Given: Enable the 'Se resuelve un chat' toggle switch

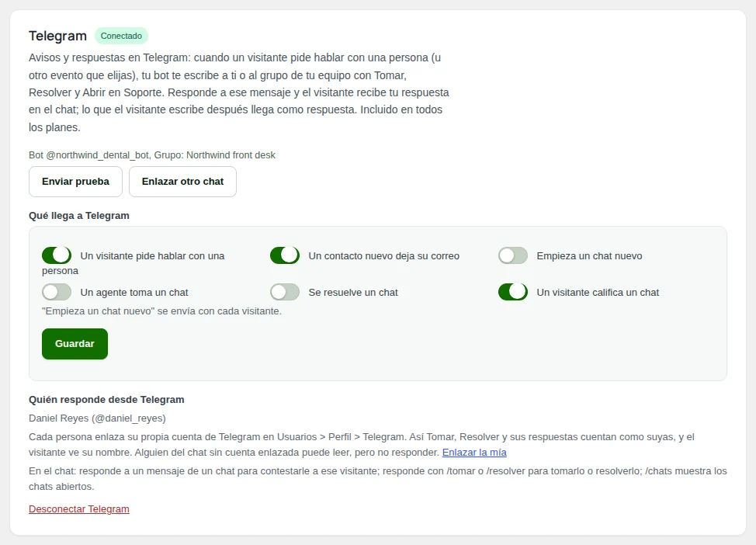Looking at the screenshot, I should pos(284,292).
